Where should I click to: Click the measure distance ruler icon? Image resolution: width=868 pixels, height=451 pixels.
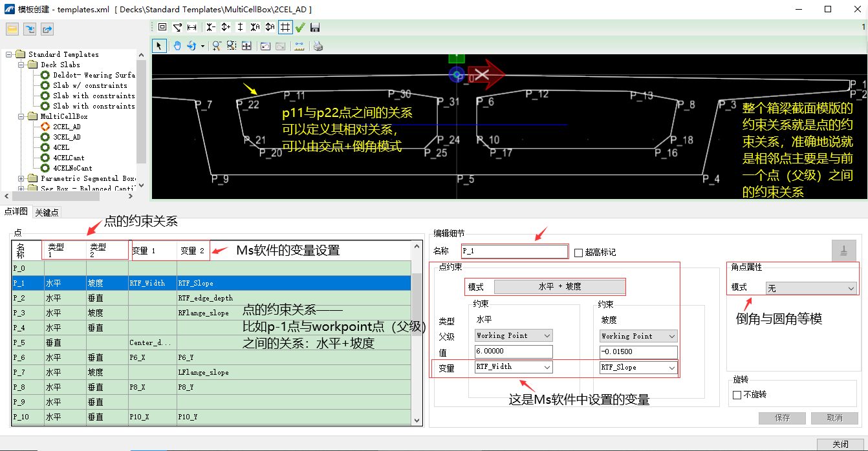(299, 46)
